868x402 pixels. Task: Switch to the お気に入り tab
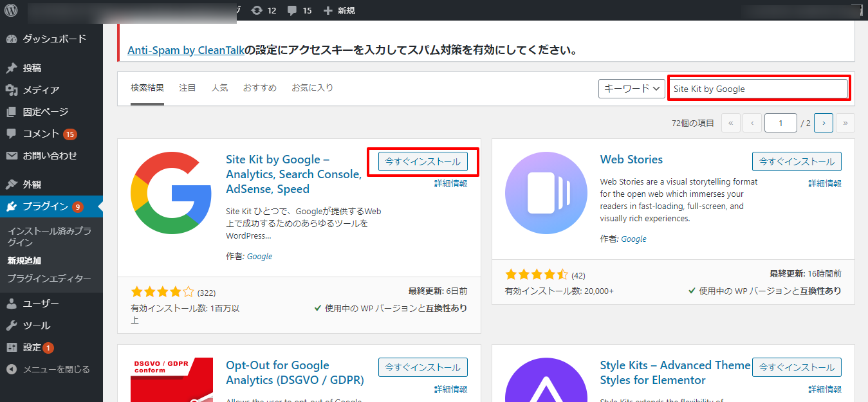[312, 88]
